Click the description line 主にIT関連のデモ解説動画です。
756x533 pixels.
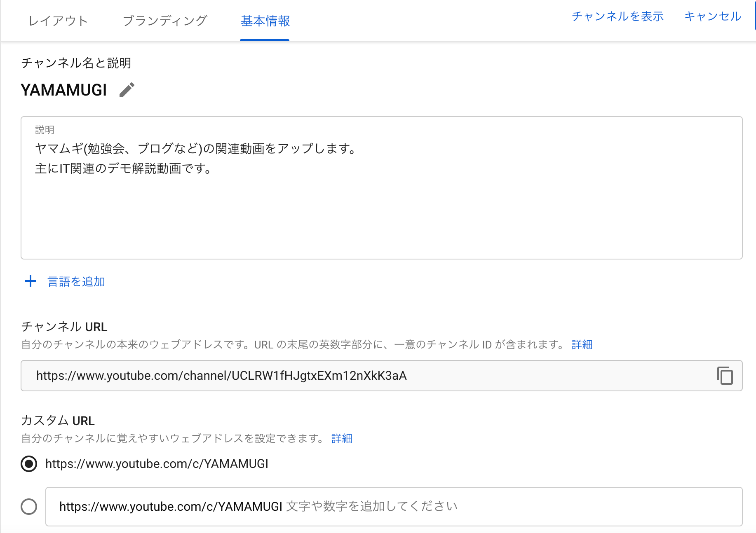coord(124,168)
